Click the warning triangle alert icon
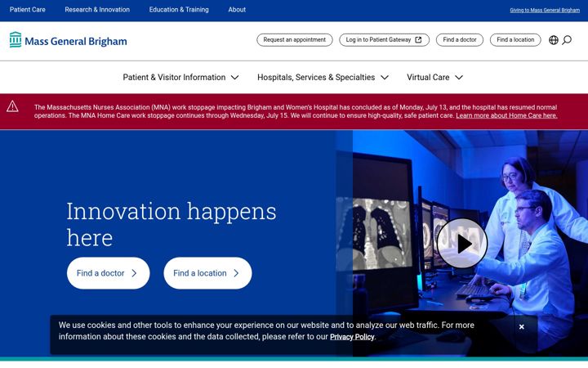588x368 pixels. pyautogui.click(x=12, y=106)
